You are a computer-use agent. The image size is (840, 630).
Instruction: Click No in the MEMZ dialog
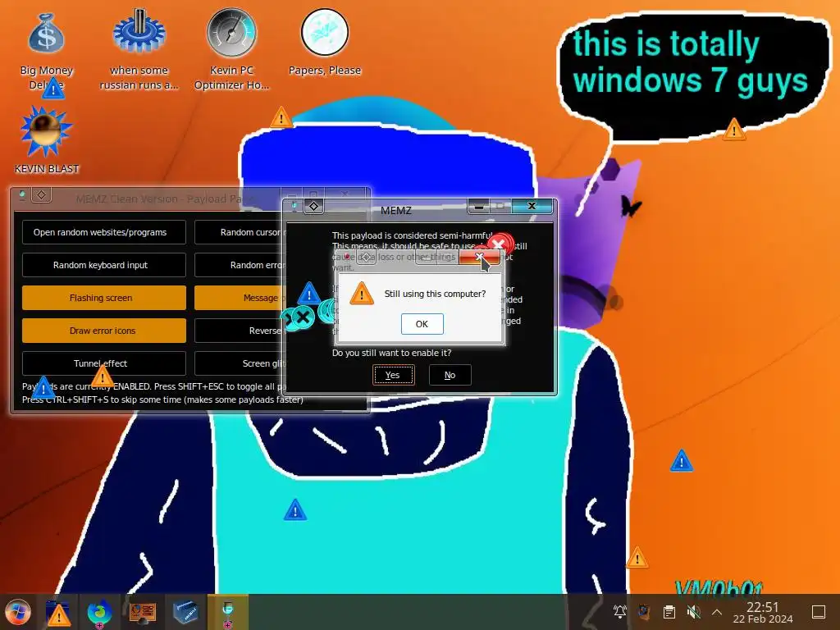450,375
